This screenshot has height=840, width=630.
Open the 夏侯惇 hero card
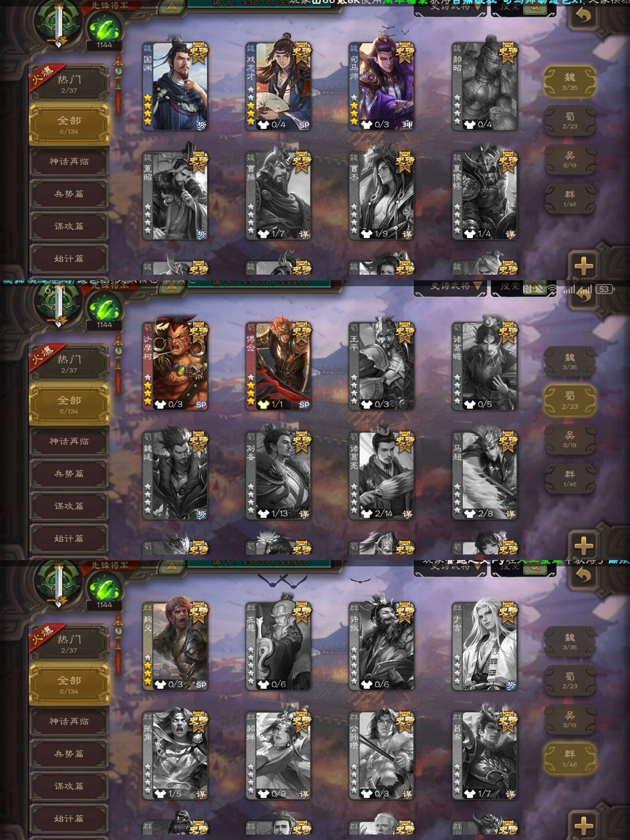485,195
